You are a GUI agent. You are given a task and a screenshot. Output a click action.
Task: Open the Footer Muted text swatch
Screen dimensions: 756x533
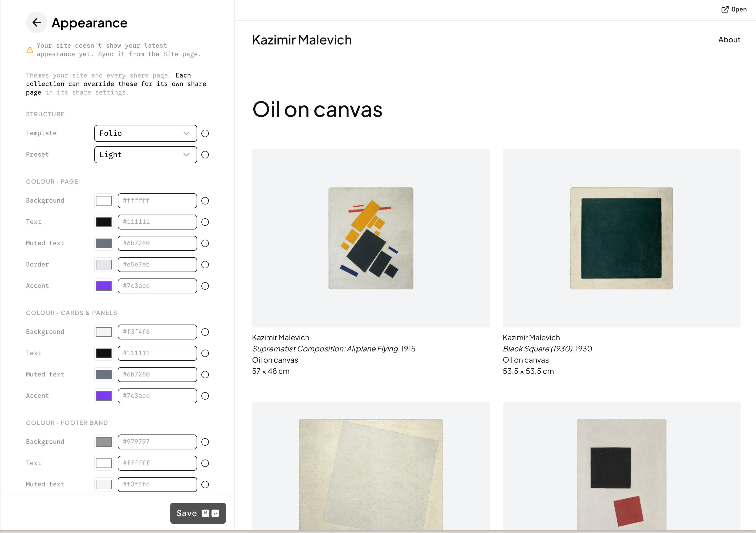104,485
